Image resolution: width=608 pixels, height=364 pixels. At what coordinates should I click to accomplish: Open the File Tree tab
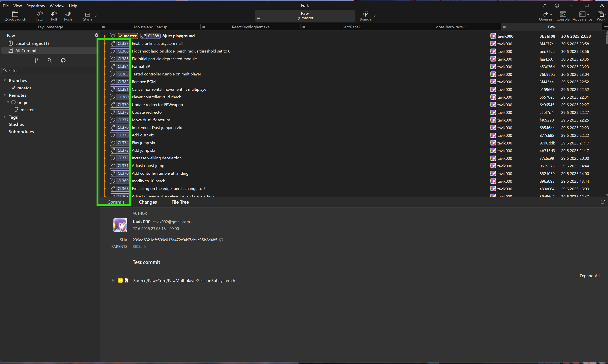coord(180,202)
